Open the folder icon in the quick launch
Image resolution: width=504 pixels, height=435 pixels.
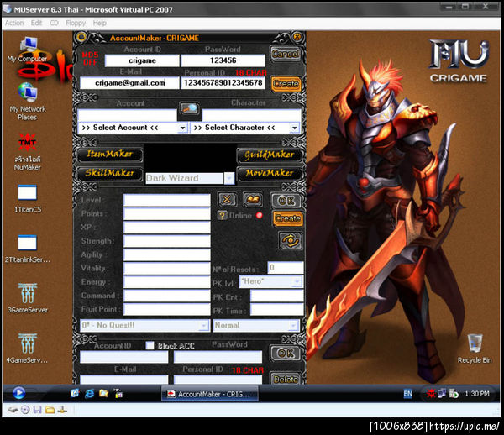pos(103,393)
